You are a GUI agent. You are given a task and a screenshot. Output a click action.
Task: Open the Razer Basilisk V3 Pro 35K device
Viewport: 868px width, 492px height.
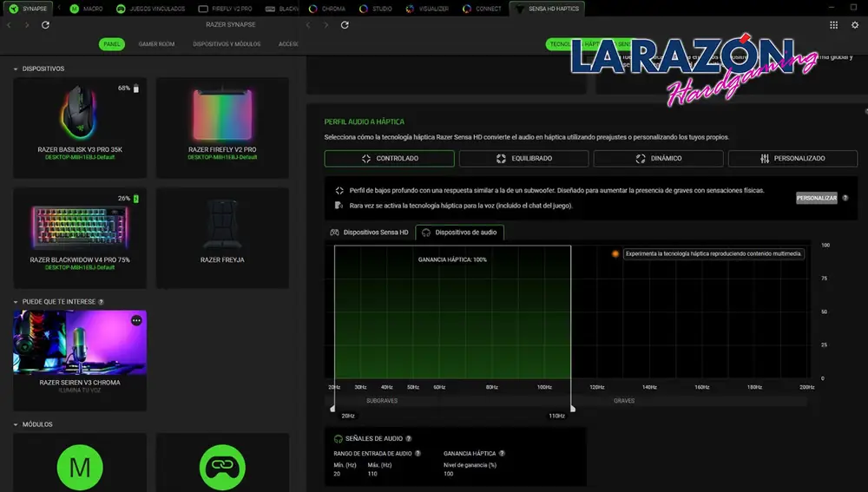(x=80, y=128)
